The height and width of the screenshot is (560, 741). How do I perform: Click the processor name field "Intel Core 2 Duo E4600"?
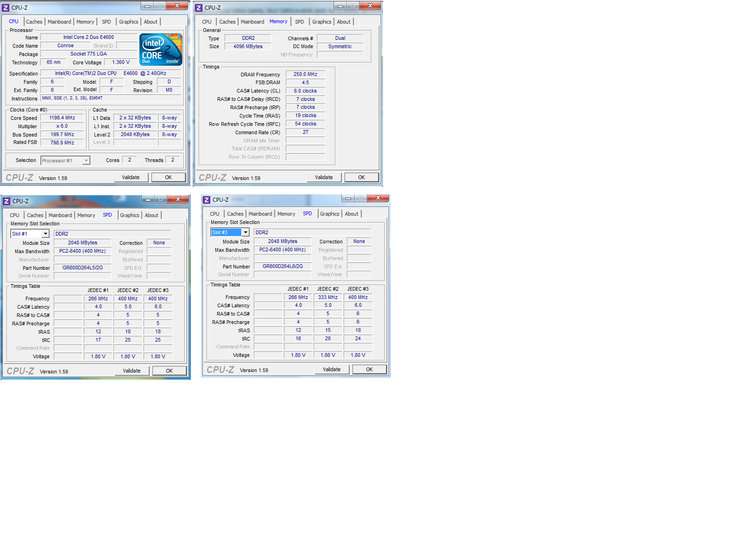88,37
